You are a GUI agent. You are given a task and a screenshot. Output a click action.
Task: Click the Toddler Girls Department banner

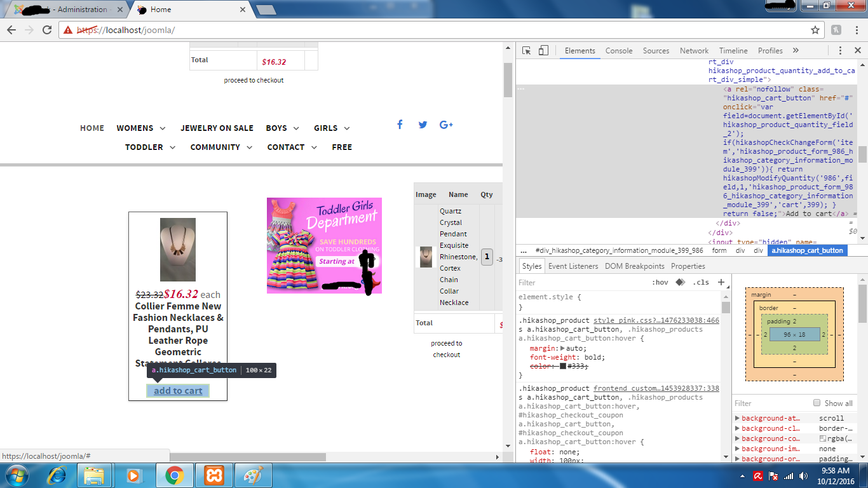tap(324, 245)
